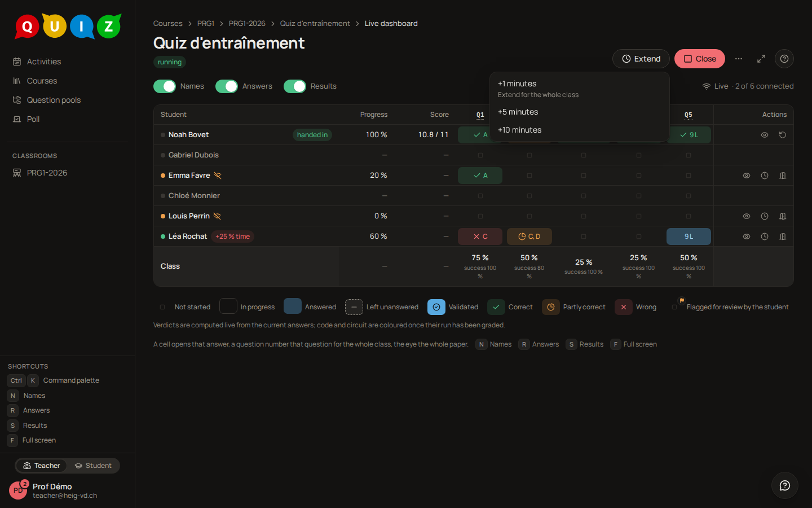
Task: Open the more options ellipsis menu
Action: click(739, 59)
